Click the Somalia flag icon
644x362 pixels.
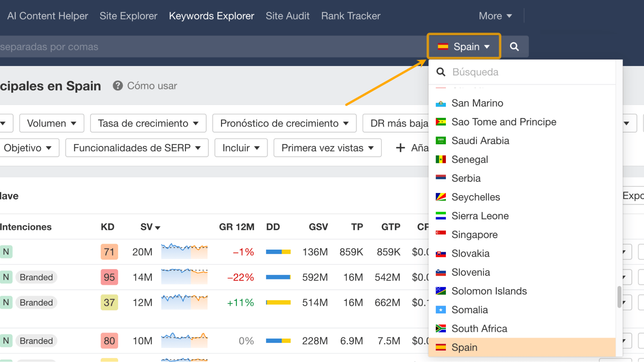440,310
